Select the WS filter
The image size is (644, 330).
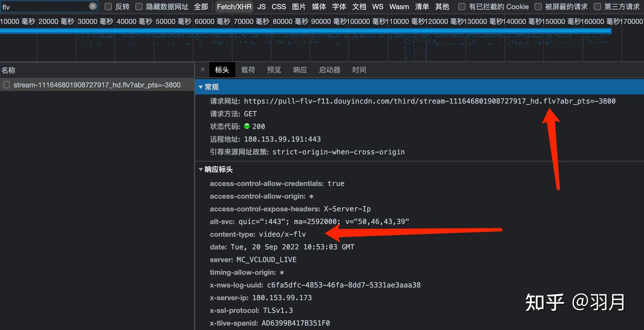click(x=377, y=6)
